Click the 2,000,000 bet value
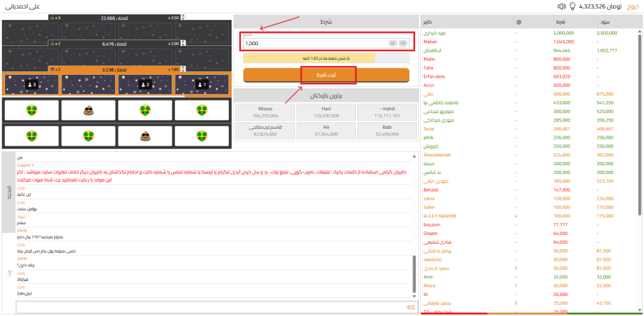This screenshot has height=316, width=644. pos(563,33)
